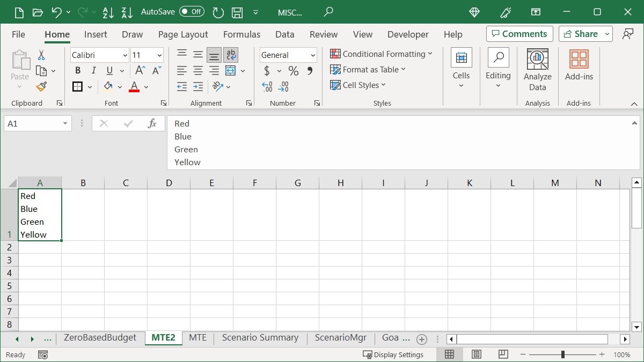
Task: Click the Percent Style icon
Action: [x=292, y=70]
